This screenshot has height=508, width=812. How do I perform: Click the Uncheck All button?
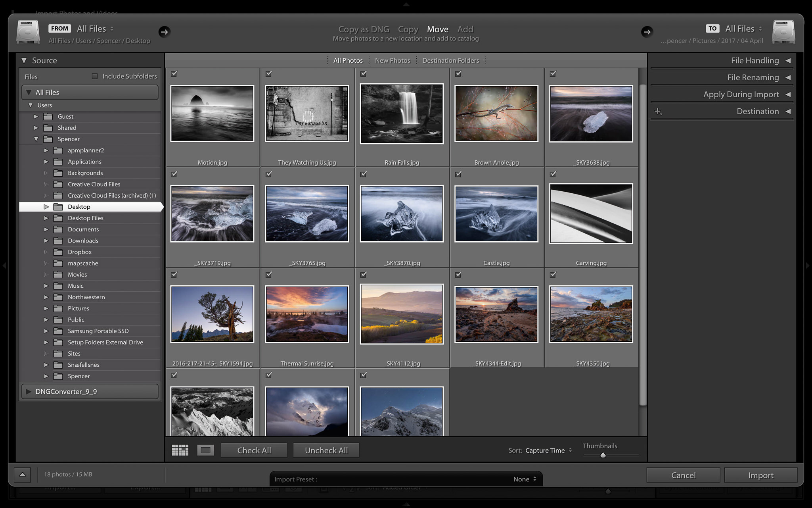click(326, 450)
